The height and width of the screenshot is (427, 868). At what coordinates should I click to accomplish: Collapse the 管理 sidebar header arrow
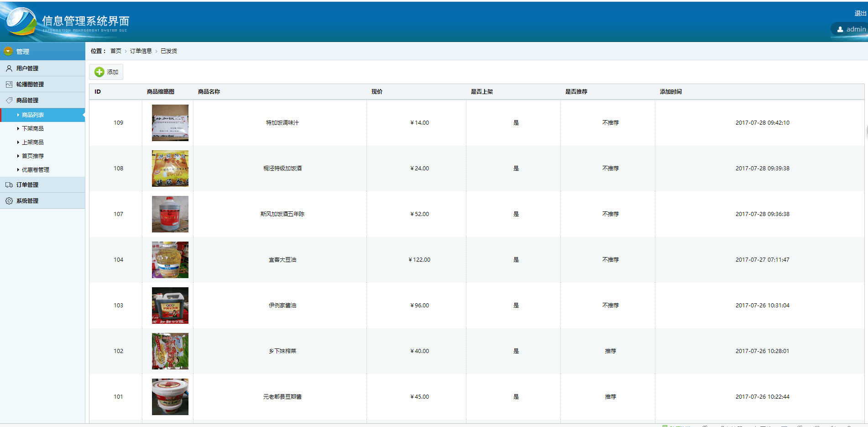click(8, 51)
